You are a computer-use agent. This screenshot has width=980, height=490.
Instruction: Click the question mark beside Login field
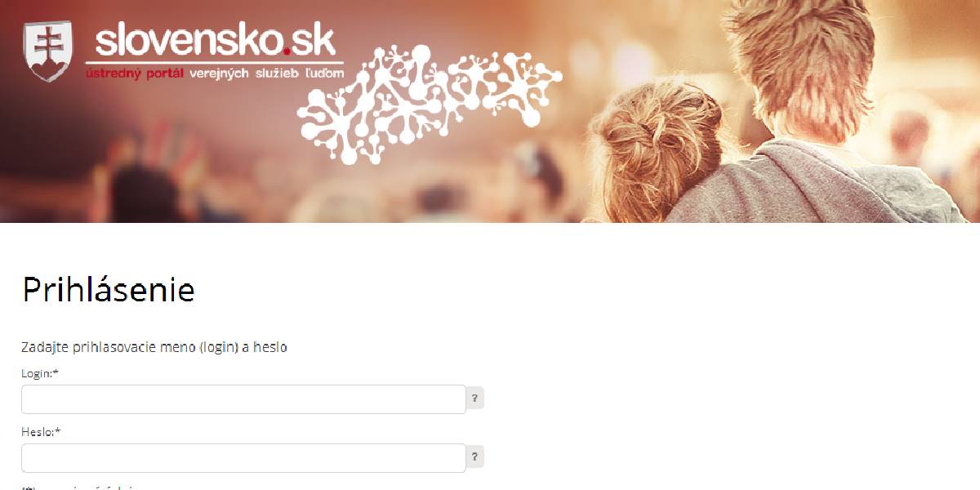[475, 399]
